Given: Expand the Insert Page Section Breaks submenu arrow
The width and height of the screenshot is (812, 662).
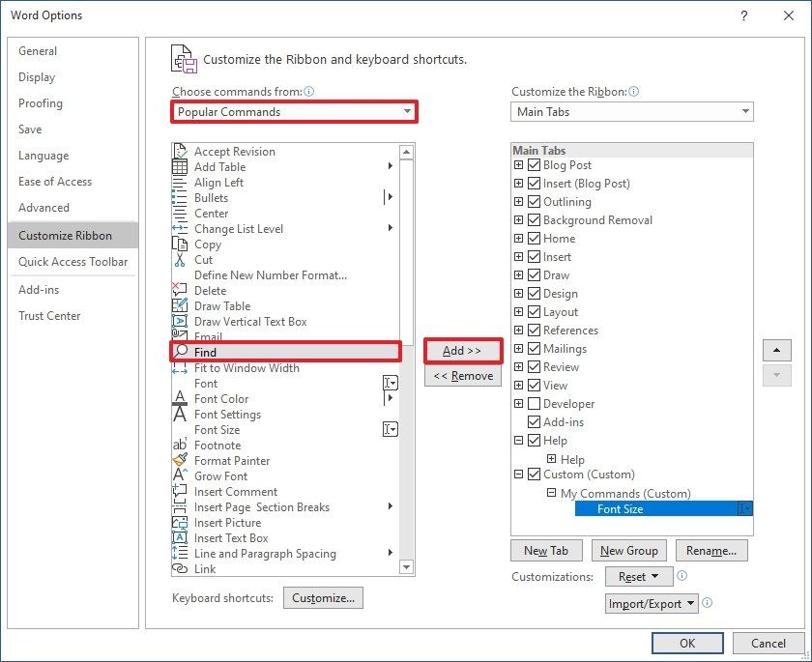Looking at the screenshot, I should click(391, 506).
